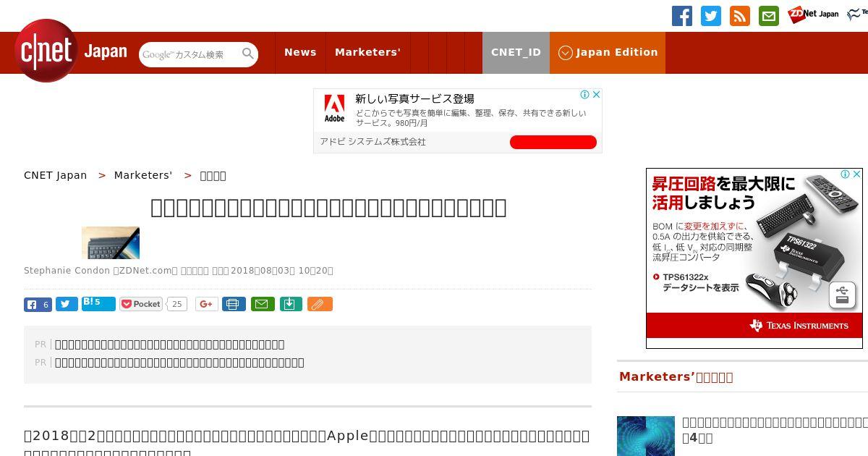Open the Adobe ad info icon
This screenshot has width=868, height=456.
pyautogui.click(x=585, y=94)
